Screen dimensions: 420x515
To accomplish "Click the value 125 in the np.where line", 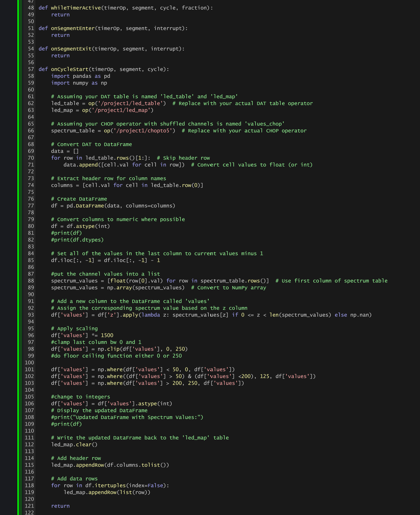I will (x=265, y=376).
